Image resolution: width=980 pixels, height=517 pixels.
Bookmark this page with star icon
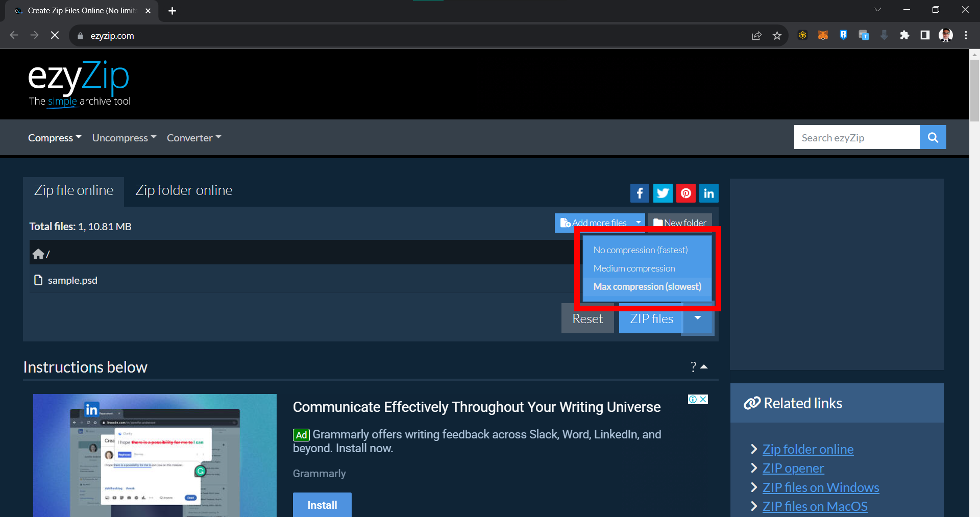(777, 36)
